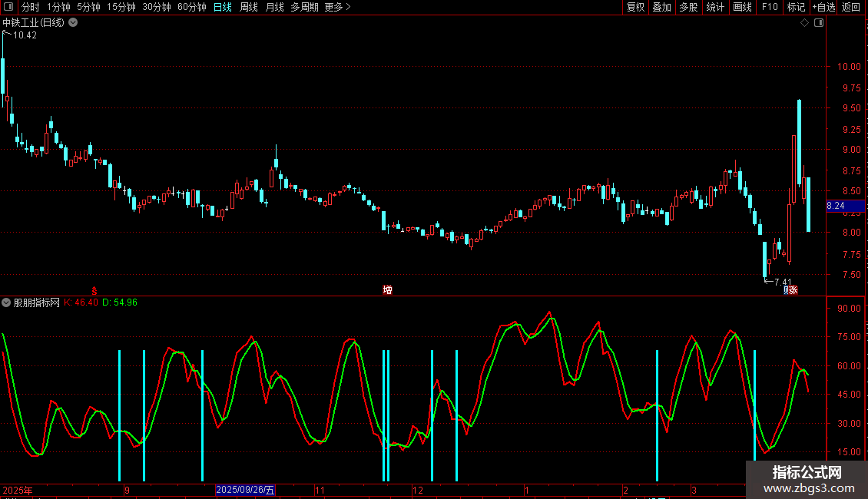The width and height of the screenshot is (868, 499).
Task: Click the 复权 button
Action: coord(635,7)
